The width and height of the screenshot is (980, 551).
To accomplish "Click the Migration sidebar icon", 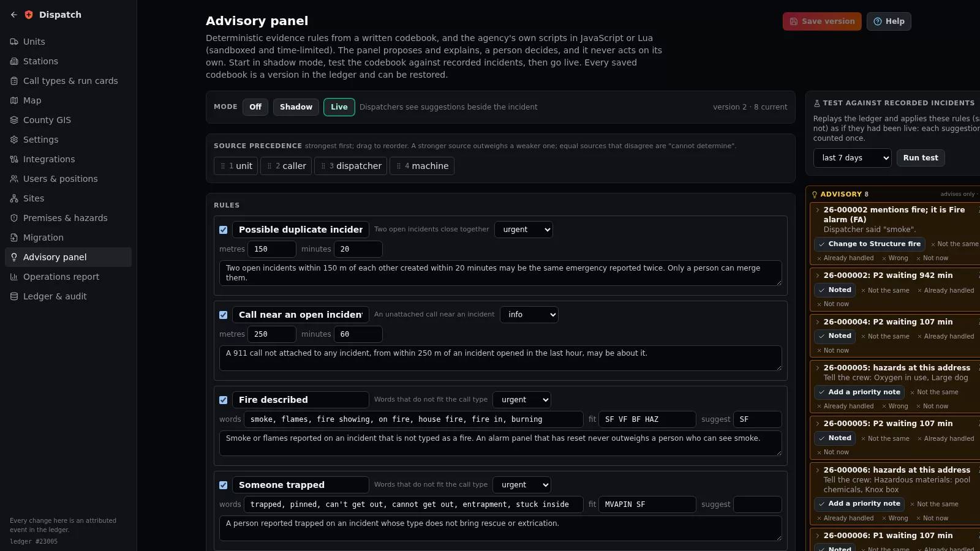I will click(14, 238).
